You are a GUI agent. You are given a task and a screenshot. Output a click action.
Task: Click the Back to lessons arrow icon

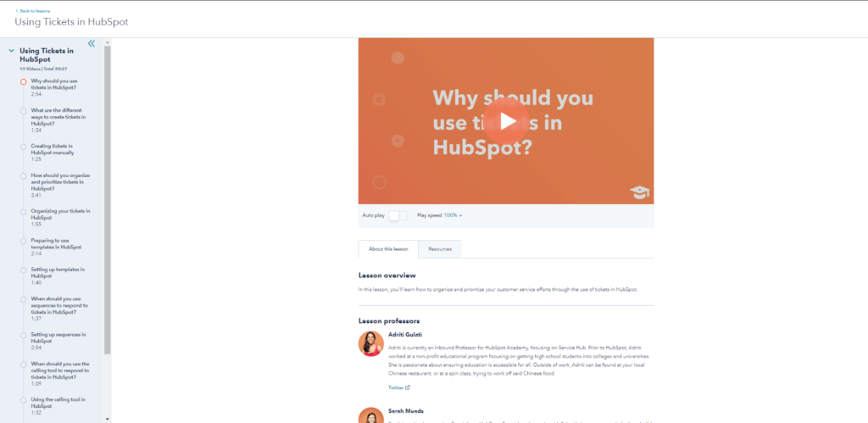click(x=17, y=10)
